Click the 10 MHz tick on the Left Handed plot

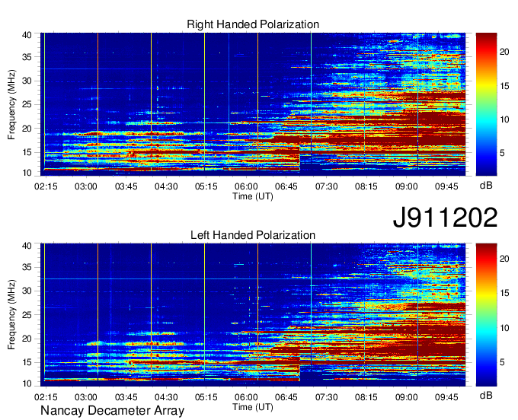pyautogui.click(x=27, y=383)
